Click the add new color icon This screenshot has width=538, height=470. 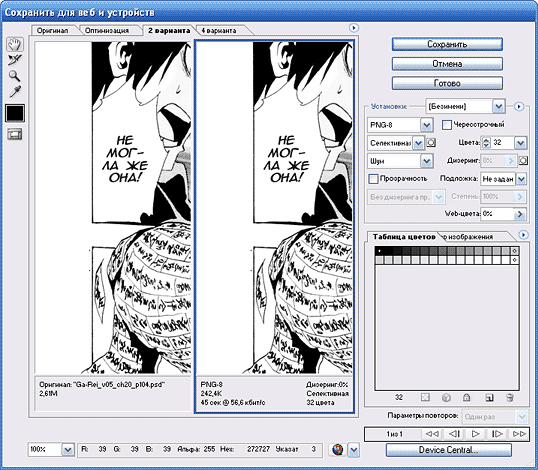click(x=489, y=397)
